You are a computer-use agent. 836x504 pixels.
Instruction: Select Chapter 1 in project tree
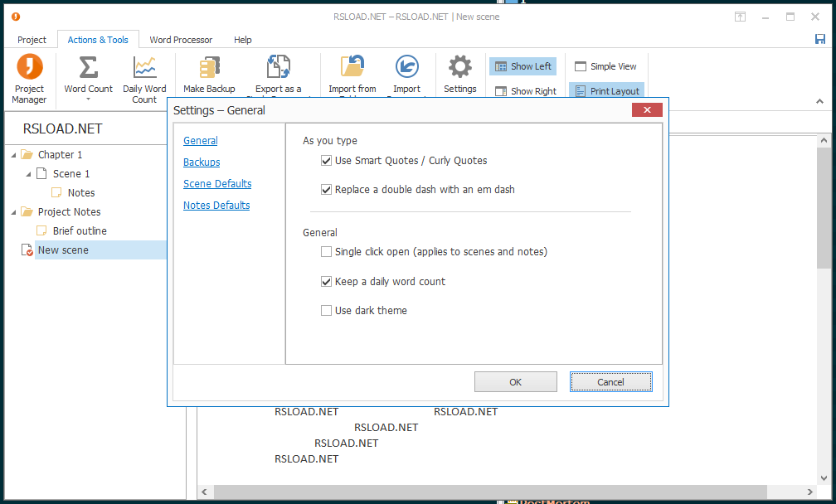pyautogui.click(x=61, y=154)
